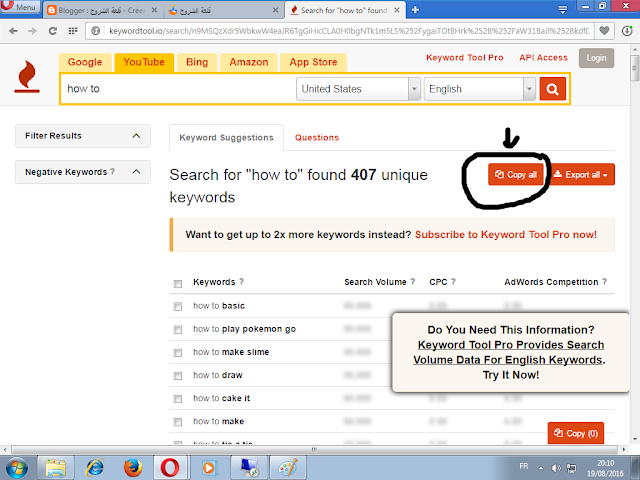The image size is (640, 480).
Task: Open the Paint icon in taskbar
Action: (x=288, y=468)
